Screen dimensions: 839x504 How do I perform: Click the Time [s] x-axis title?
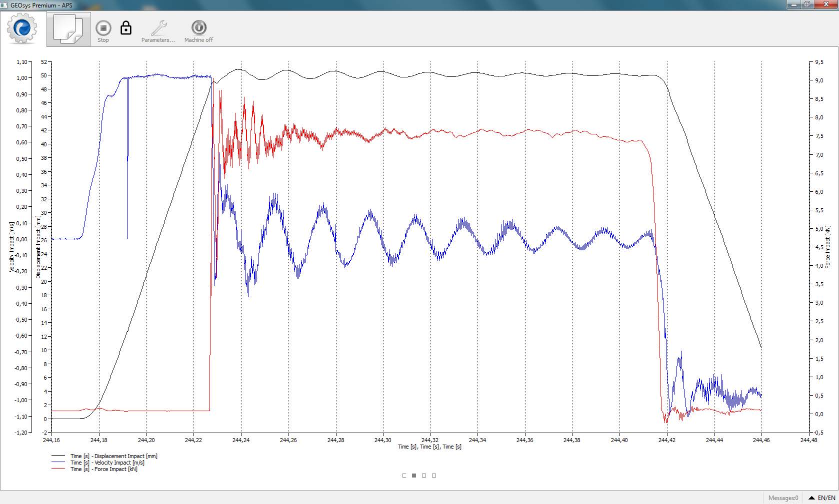pos(429,447)
